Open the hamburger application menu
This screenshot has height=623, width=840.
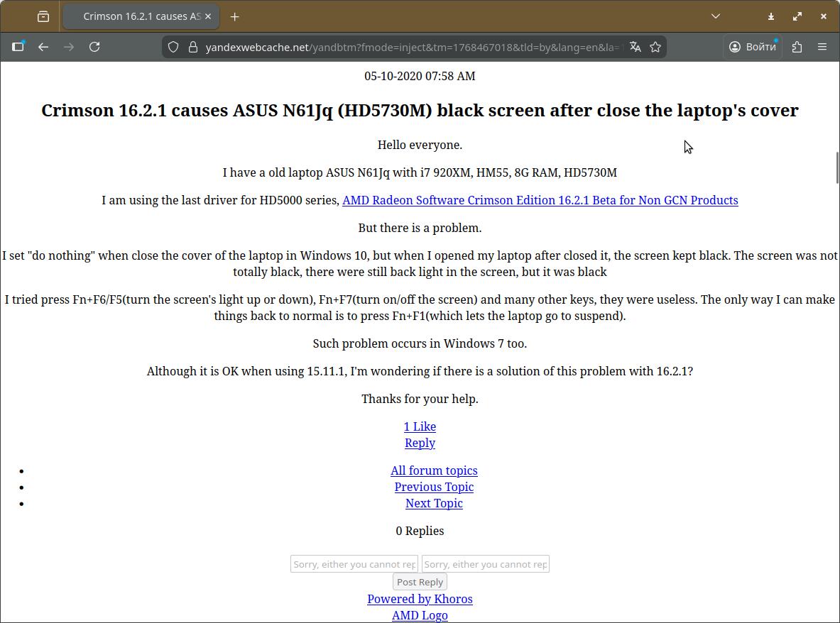point(822,47)
